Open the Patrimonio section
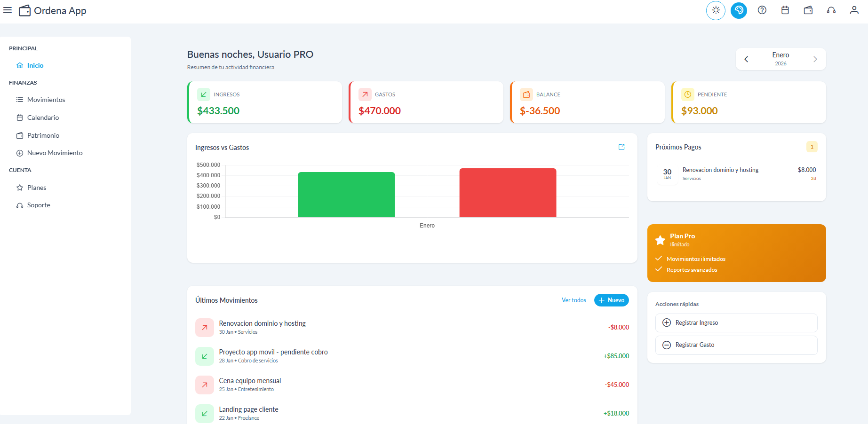Viewport: 868px width, 424px height. click(43, 135)
